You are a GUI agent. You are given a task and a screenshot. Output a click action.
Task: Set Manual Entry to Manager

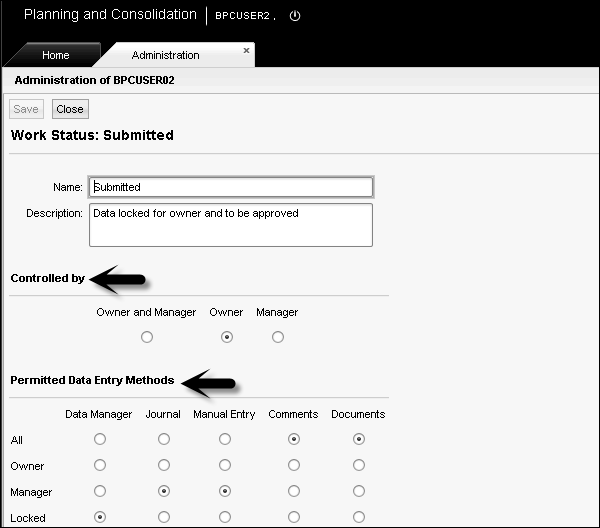[225, 492]
